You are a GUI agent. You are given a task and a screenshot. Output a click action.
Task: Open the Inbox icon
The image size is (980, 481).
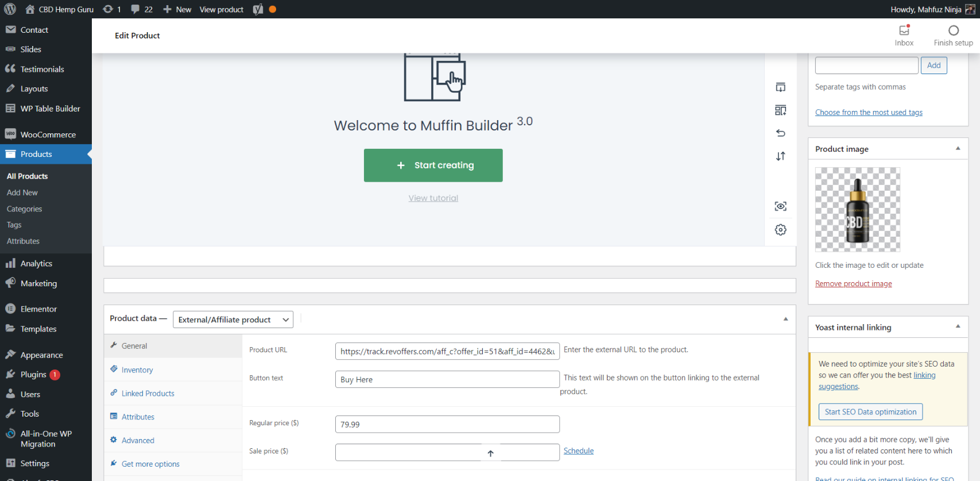click(x=904, y=30)
